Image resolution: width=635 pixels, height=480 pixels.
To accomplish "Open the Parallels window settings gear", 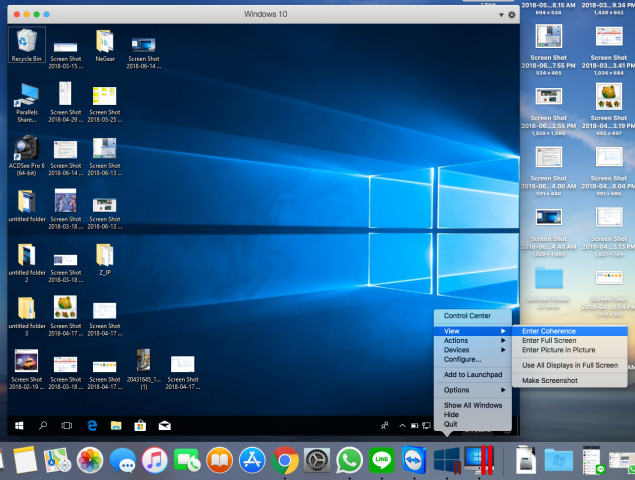I will [x=512, y=15].
